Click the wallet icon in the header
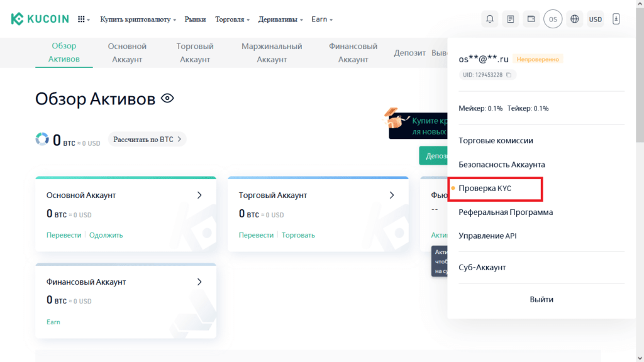Viewport: 644px width, 362px height. point(531,19)
